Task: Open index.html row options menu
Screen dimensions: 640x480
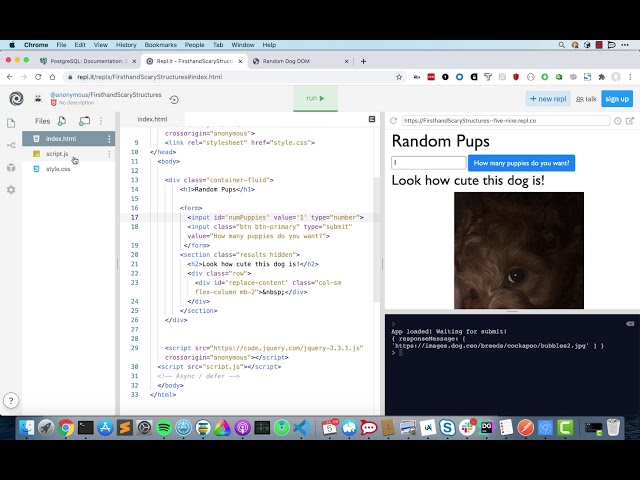Action: point(109,139)
